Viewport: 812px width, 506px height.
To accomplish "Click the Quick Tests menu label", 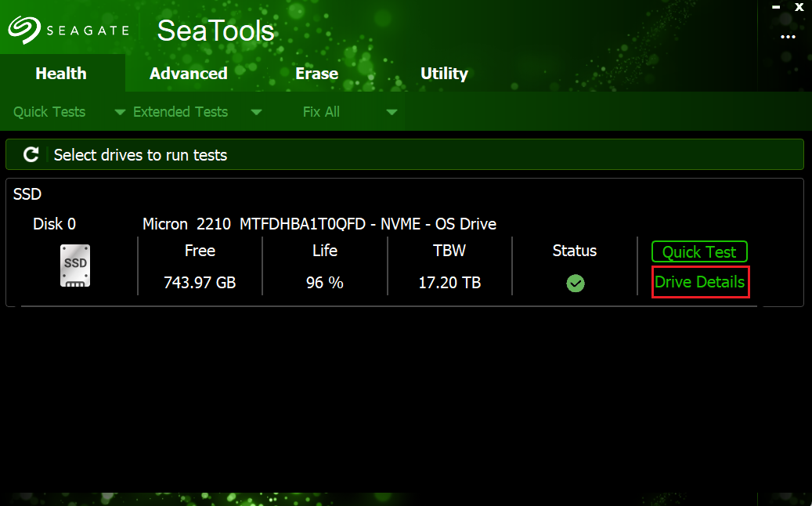I will [x=49, y=112].
